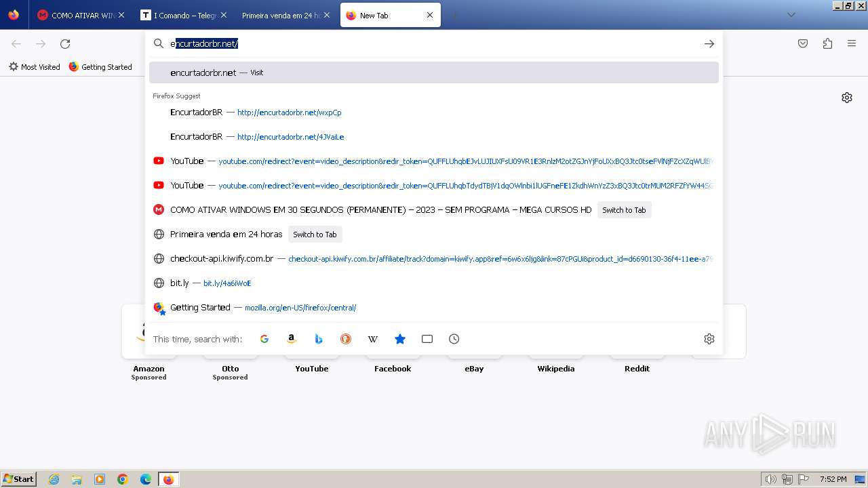Go forward one page
The width and height of the screenshot is (868, 488).
[x=41, y=43]
